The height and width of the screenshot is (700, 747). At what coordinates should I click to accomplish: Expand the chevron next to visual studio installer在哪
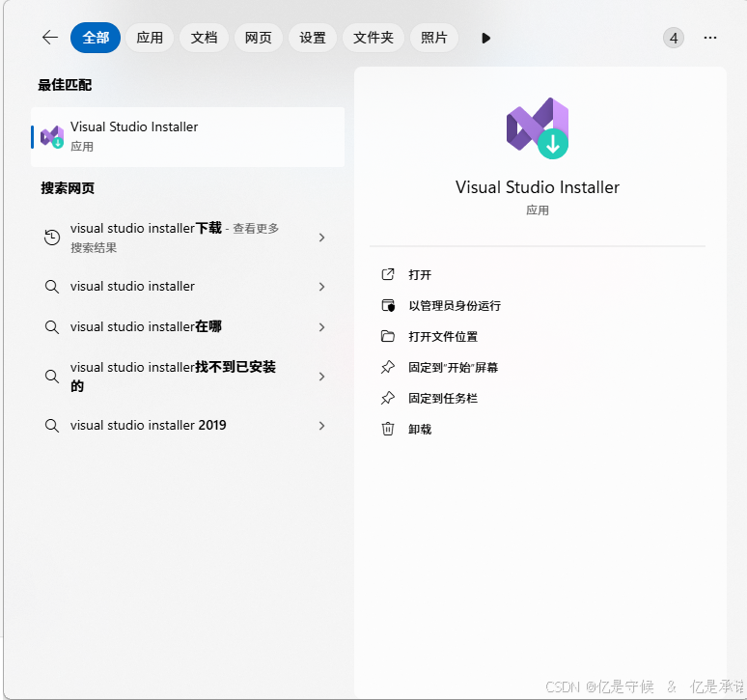pyautogui.click(x=322, y=327)
